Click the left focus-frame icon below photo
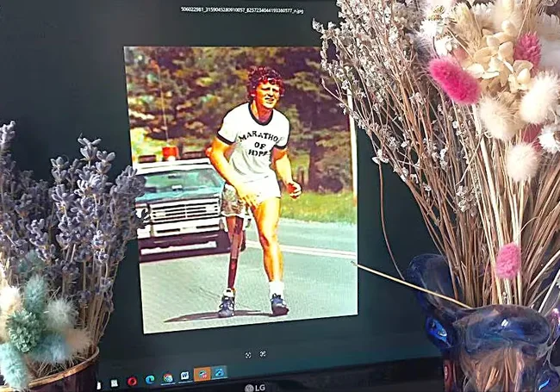 [x=248, y=354]
